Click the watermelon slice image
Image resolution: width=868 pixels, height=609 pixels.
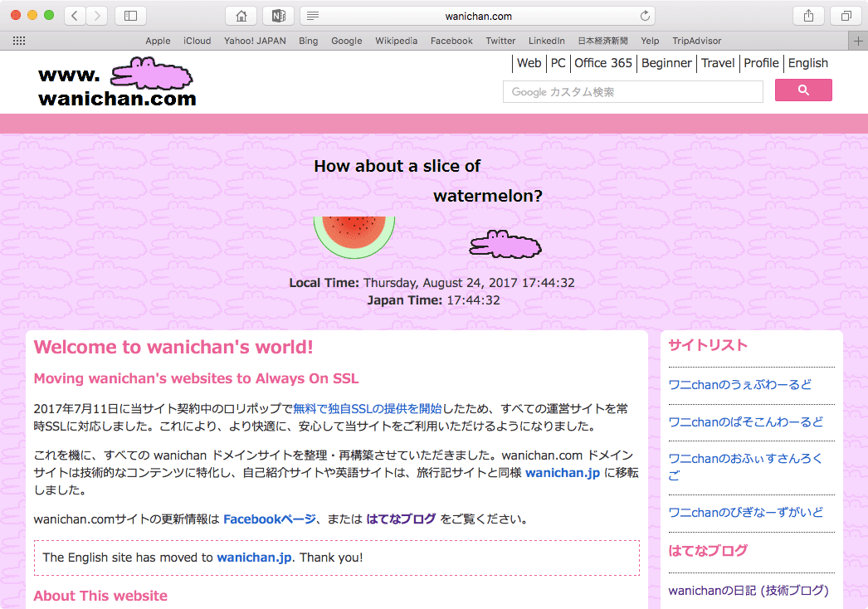click(x=354, y=237)
